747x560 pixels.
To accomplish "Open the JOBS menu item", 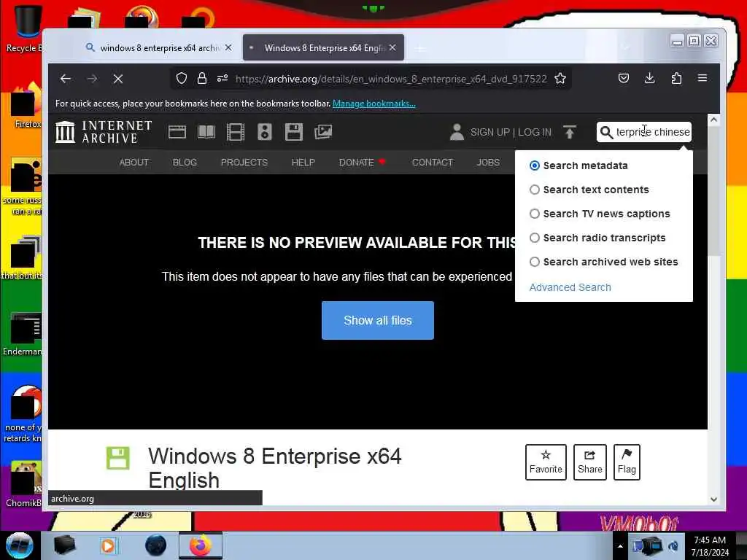I will [x=488, y=163].
